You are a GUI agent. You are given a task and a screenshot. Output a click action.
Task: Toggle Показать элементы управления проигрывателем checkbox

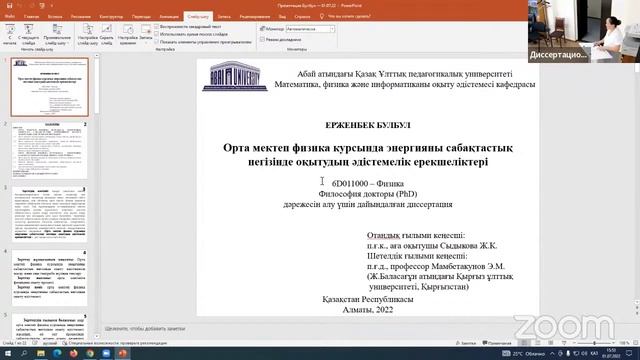156,42
